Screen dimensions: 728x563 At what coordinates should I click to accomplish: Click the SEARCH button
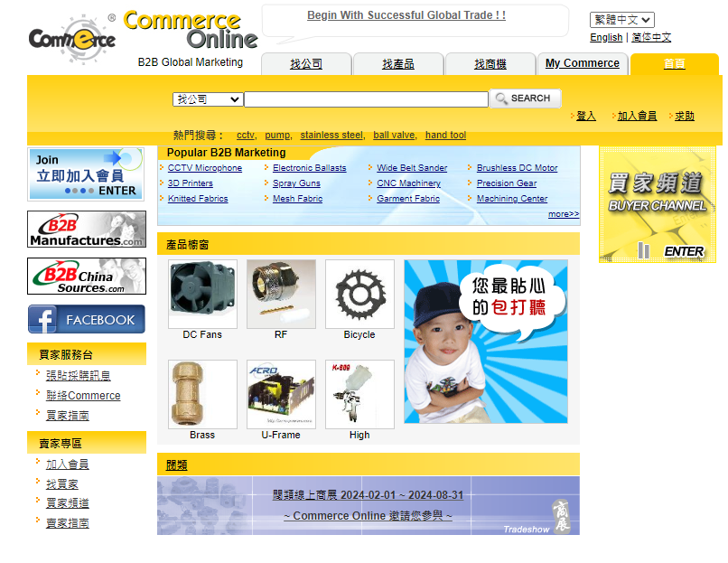coord(525,99)
